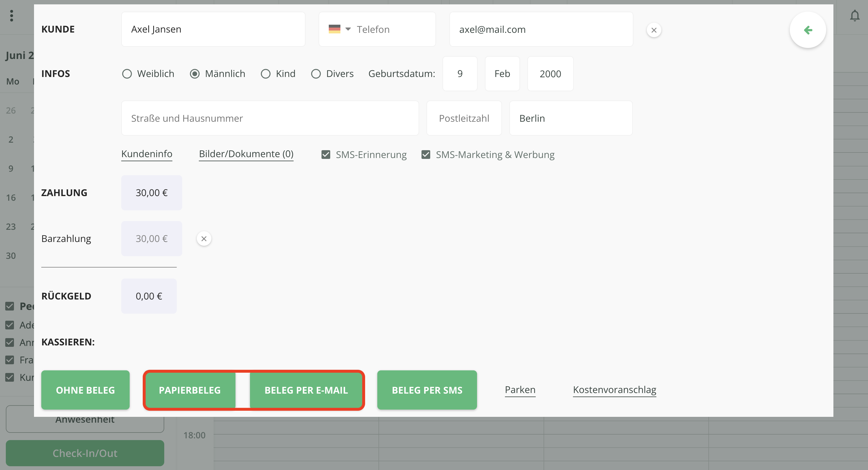Open the birth month selector showing Feb
Image resolution: width=868 pixels, height=470 pixels.
pos(502,73)
